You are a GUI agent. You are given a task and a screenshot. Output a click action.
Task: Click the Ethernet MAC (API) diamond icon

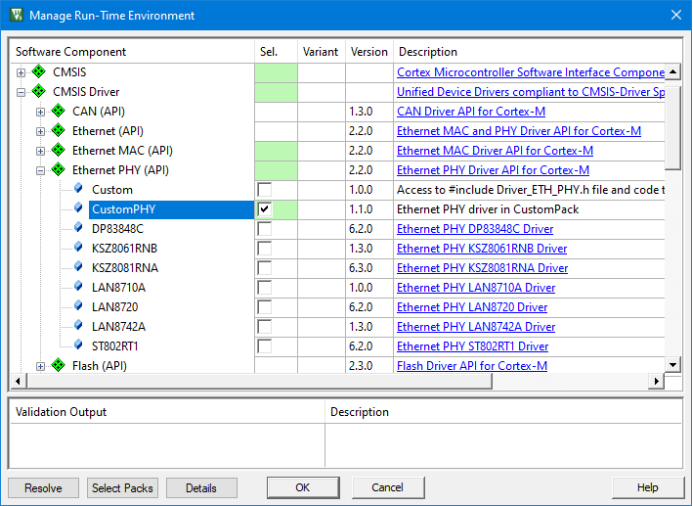point(58,150)
